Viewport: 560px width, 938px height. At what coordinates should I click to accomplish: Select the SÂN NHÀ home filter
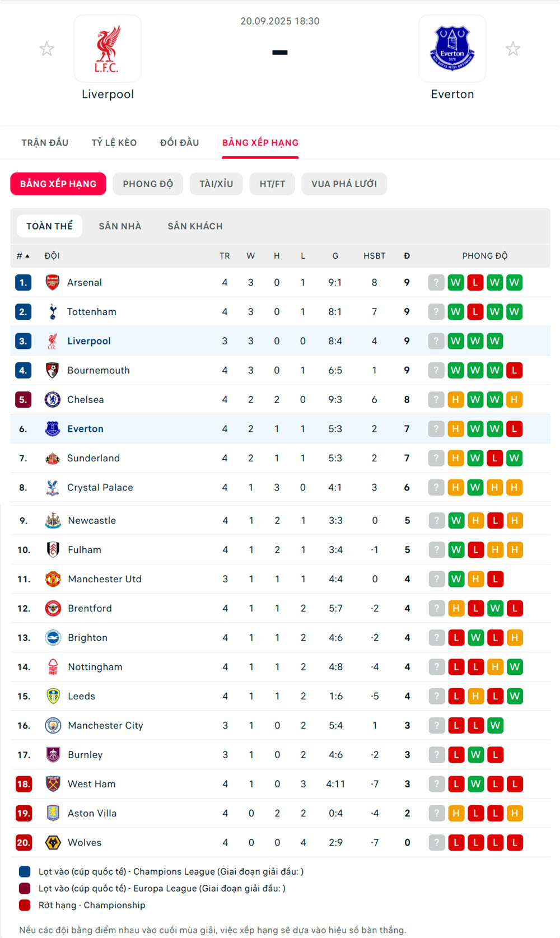click(120, 226)
